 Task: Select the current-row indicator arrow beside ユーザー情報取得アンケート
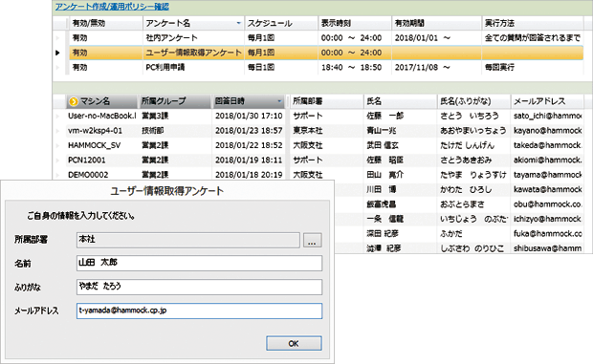click(x=57, y=53)
